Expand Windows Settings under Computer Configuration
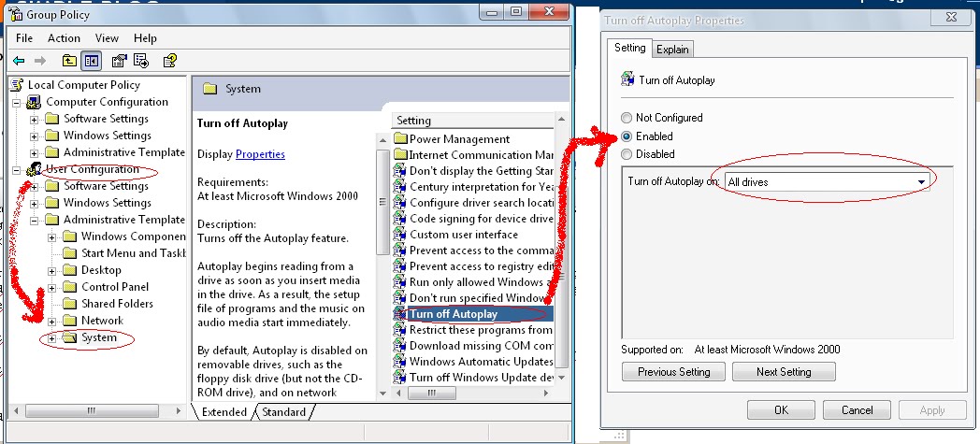The image size is (980, 444). click(x=35, y=136)
